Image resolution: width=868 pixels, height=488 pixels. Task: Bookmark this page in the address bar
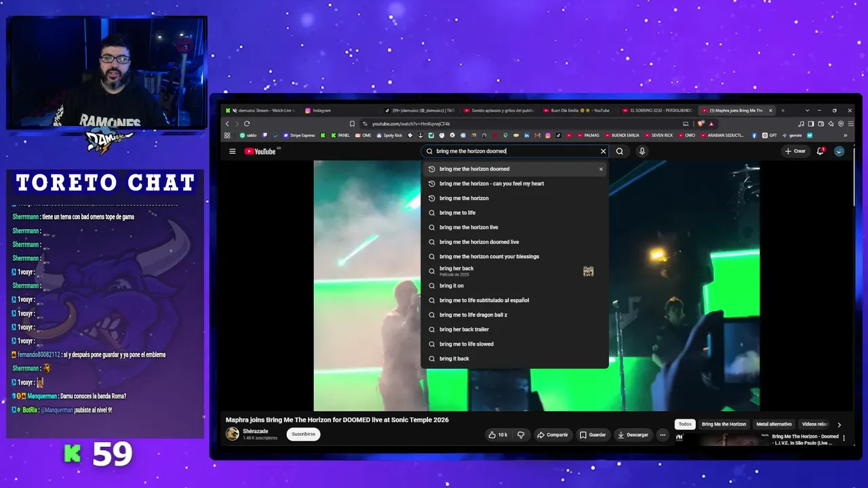coord(352,123)
